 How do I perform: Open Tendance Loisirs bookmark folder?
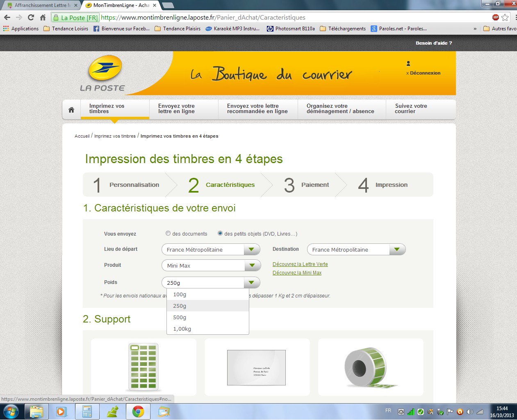pos(66,29)
